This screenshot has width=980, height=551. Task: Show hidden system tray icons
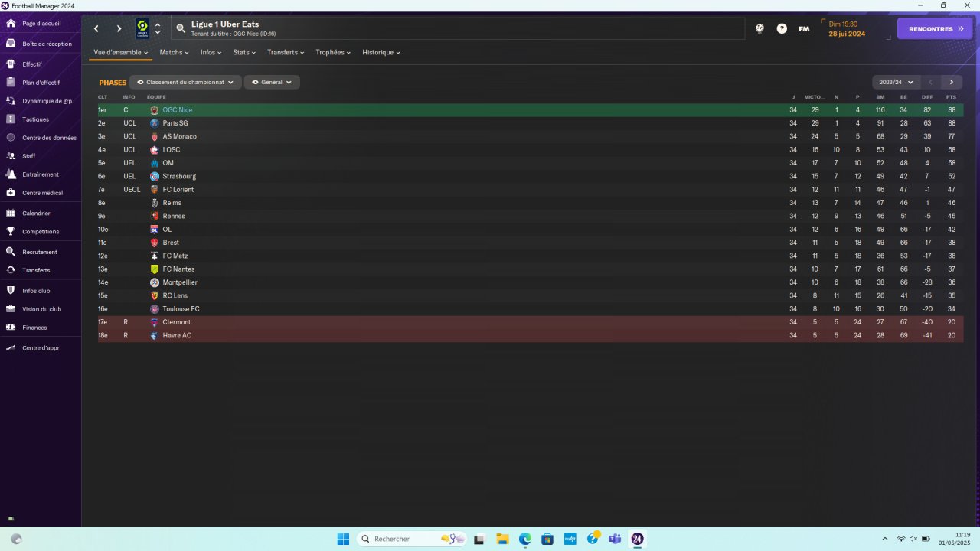pyautogui.click(x=885, y=539)
